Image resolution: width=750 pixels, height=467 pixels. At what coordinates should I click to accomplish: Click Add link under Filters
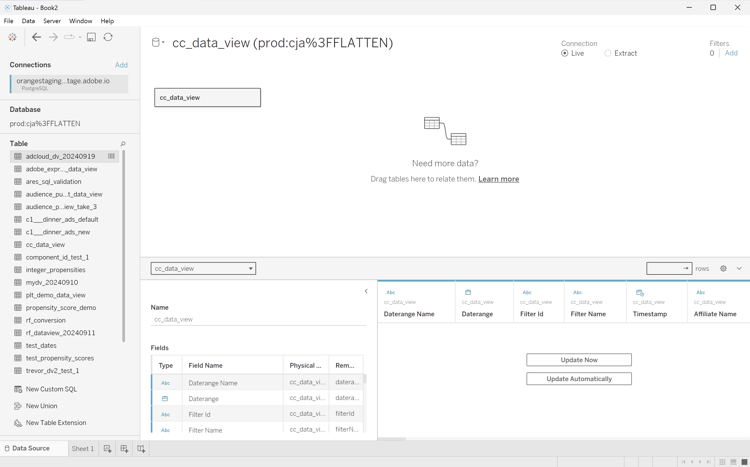point(731,53)
